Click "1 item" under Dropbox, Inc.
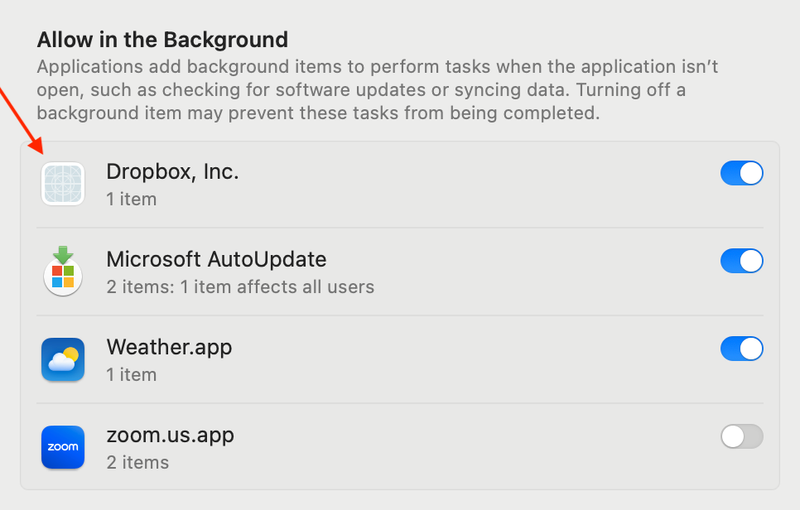The image size is (800, 510). pyautogui.click(x=131, y=199)
